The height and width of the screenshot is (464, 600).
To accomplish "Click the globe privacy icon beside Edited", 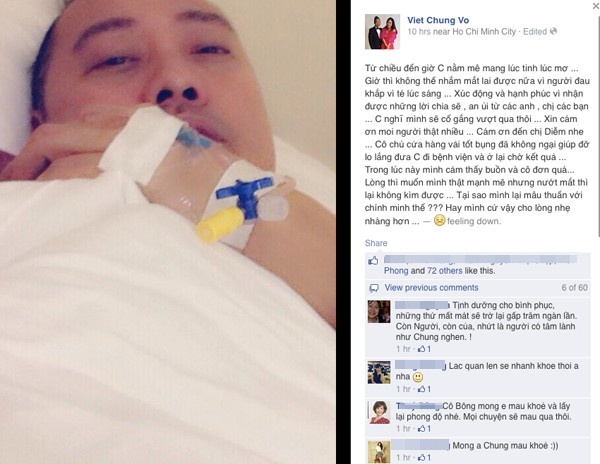I will [x=553, y=31].
